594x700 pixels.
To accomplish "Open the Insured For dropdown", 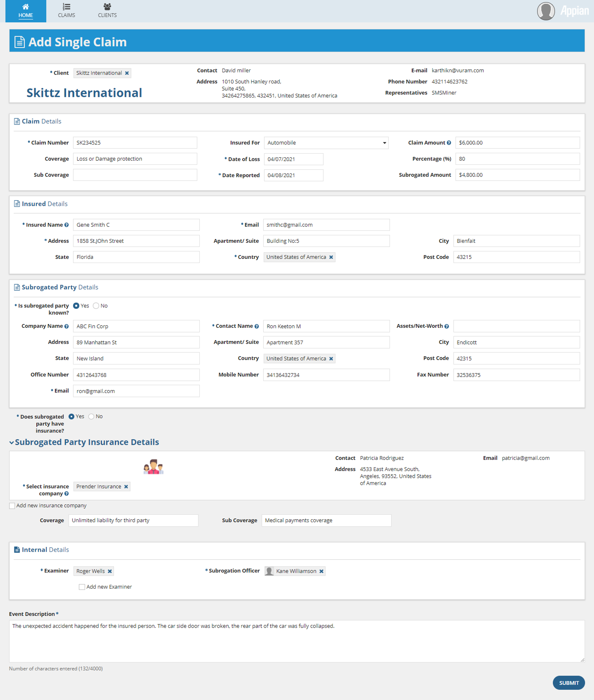I will (x=326, y=143).
